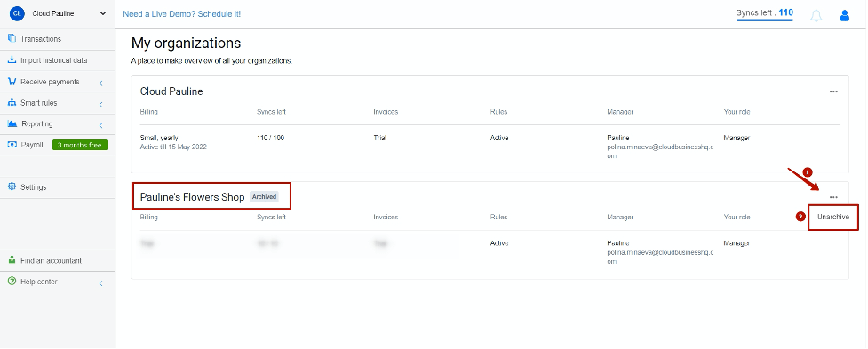The height and width of the screenshot is (349, 868).
Task: Click 'Active' rules value in Cloud Pauline card
Action: click(x=499, y=138)
